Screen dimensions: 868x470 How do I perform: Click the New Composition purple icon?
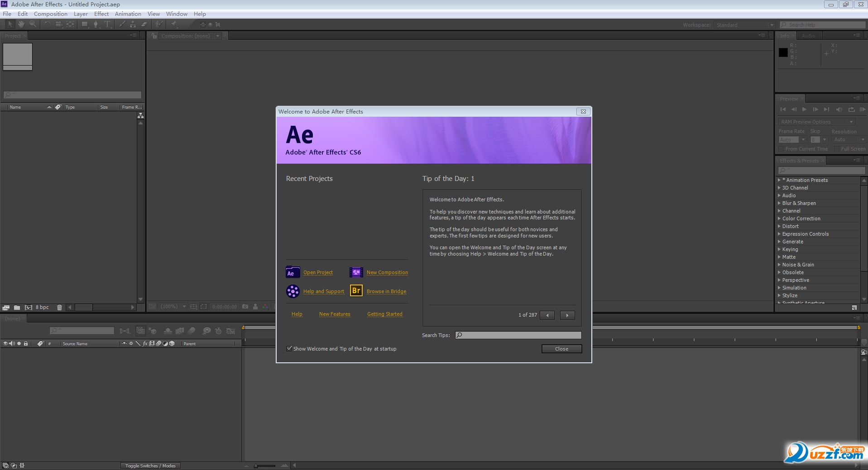tap(356, 272)
